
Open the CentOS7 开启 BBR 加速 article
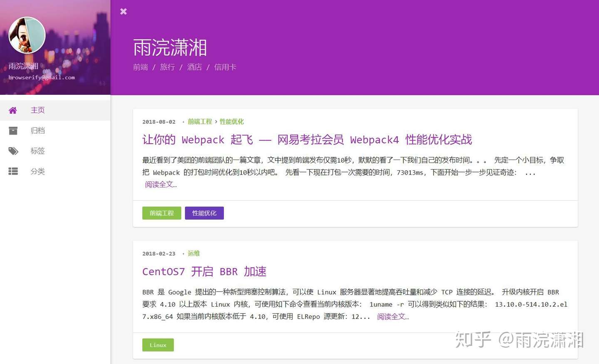[204, 271]
